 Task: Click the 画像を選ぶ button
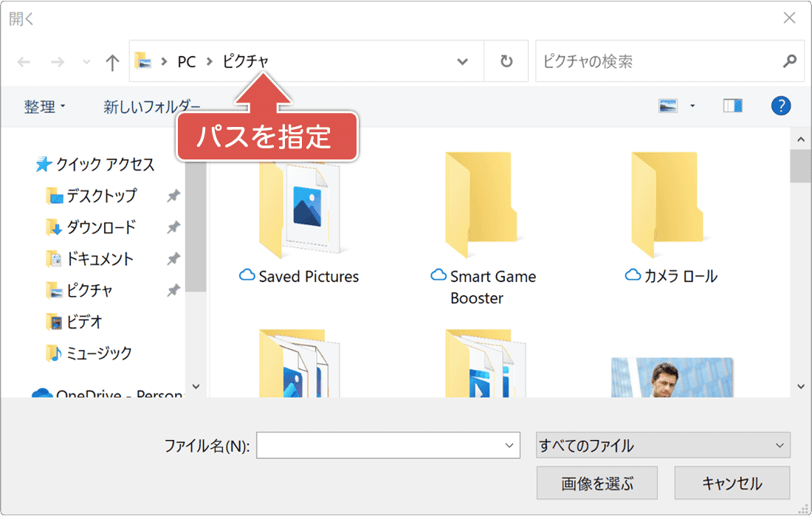tap(596, 482)
